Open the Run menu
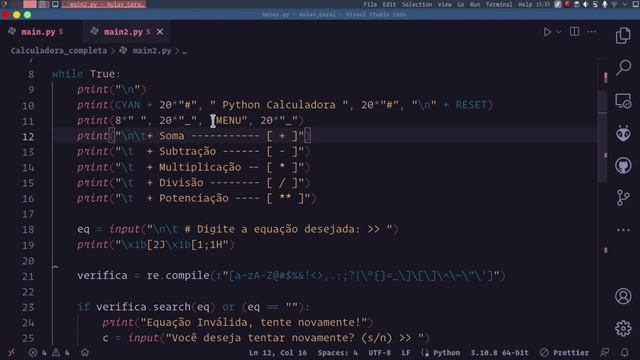This screenshot has height=360, width=640. click(x=475, y=4)
